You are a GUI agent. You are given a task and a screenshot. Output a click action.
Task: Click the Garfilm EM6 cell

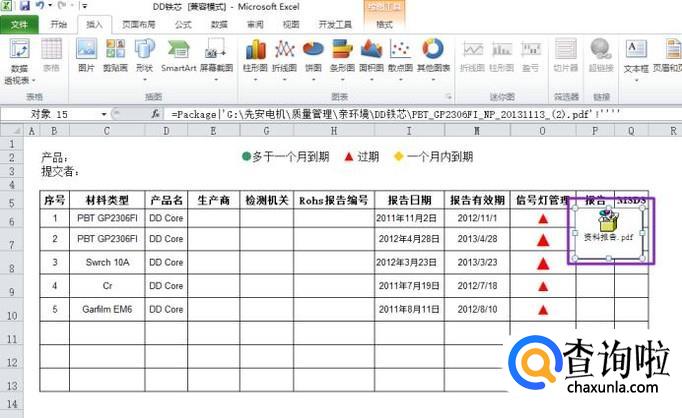click(x=107, y=309)
